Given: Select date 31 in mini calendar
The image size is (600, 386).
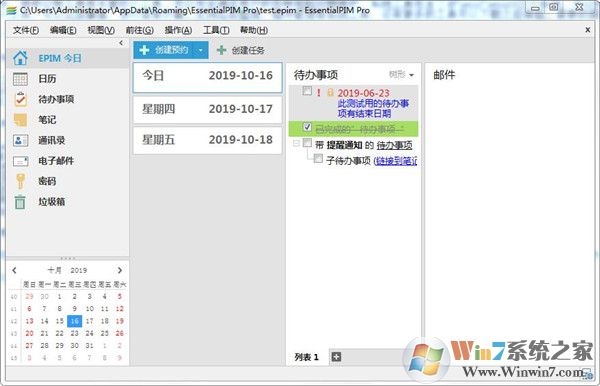Looking at the screenshot, I should pyautogui.click(x=90, y=345).
